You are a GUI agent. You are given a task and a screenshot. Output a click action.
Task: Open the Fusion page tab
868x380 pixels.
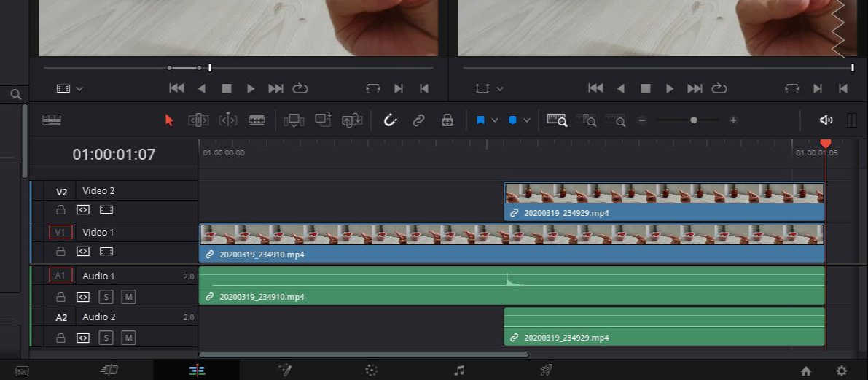284,370
